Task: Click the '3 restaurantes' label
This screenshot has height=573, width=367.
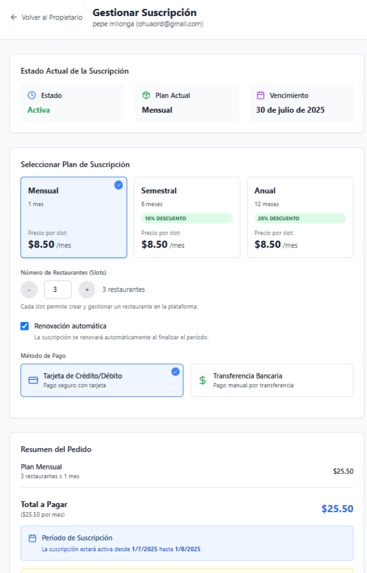Action: pyautogui.click(x=124, y=290)
